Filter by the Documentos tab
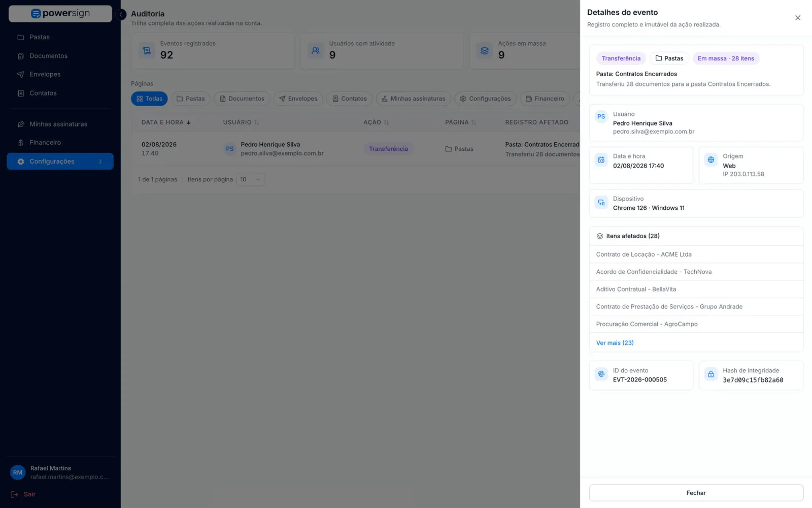This screenshot has width=812, height=508. point(242,99)
